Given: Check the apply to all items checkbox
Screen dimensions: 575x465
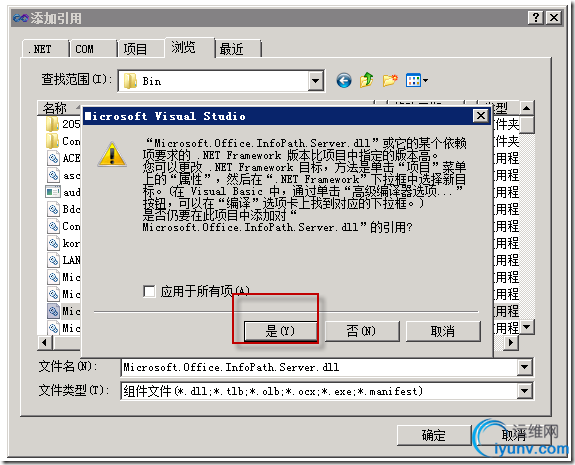Looking at the screenshot, I should point(149,292).
